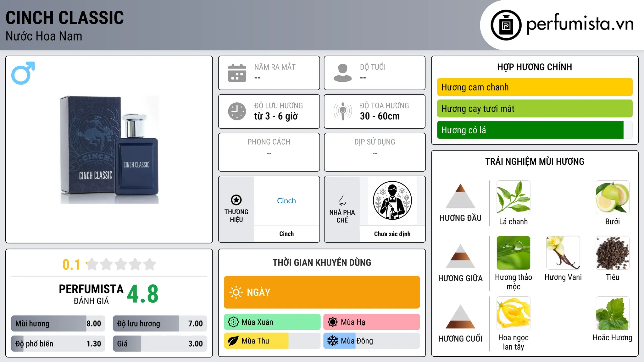Click the sun icon in the Ngày bar

tap(236, 292)
